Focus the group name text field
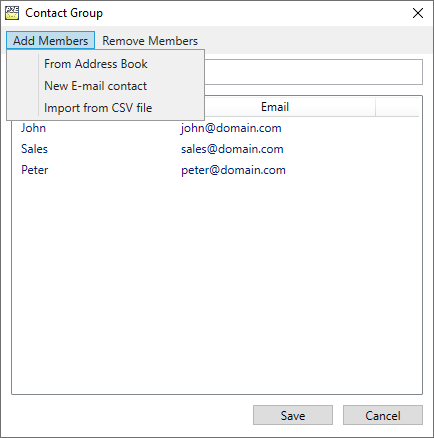 [313, 72]
